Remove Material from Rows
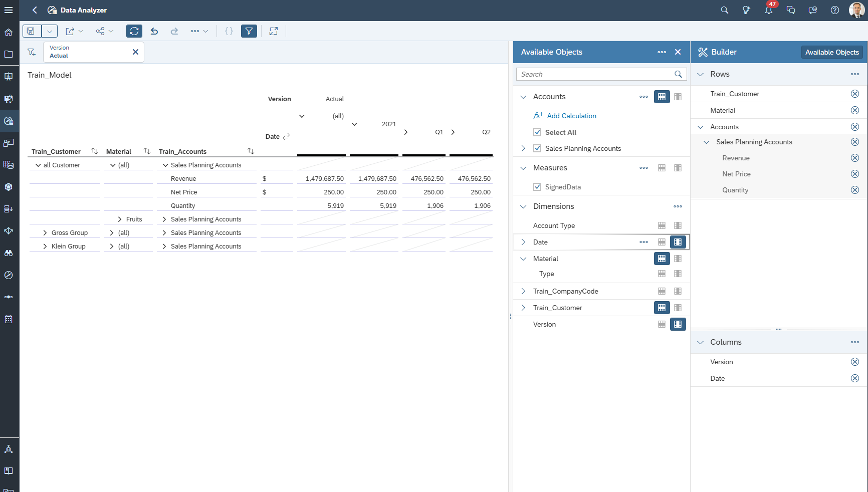Image resolution: width=868 pixels, height=492 pixels. click(x=855, y=110)
